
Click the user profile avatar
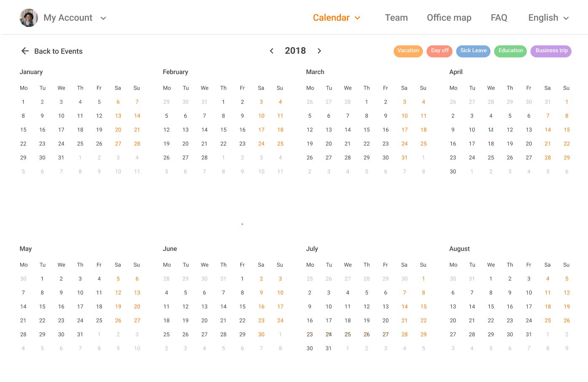pos(29,18)
